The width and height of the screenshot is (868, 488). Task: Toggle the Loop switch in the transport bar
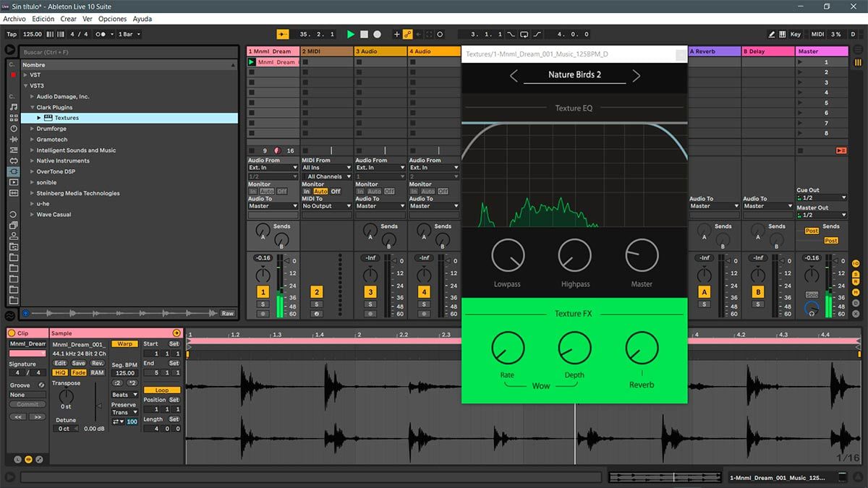tap(524, 34)
